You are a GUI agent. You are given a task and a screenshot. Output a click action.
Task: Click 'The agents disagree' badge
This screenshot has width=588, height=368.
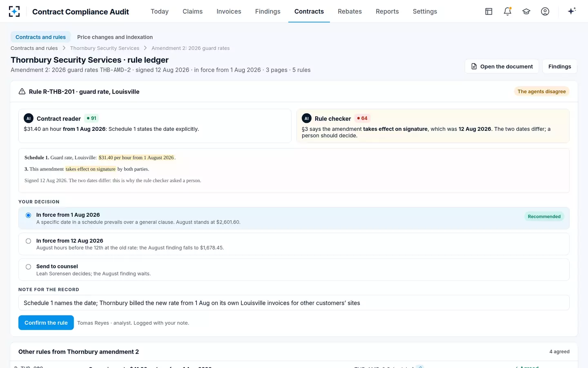click(x=542, y=92)
